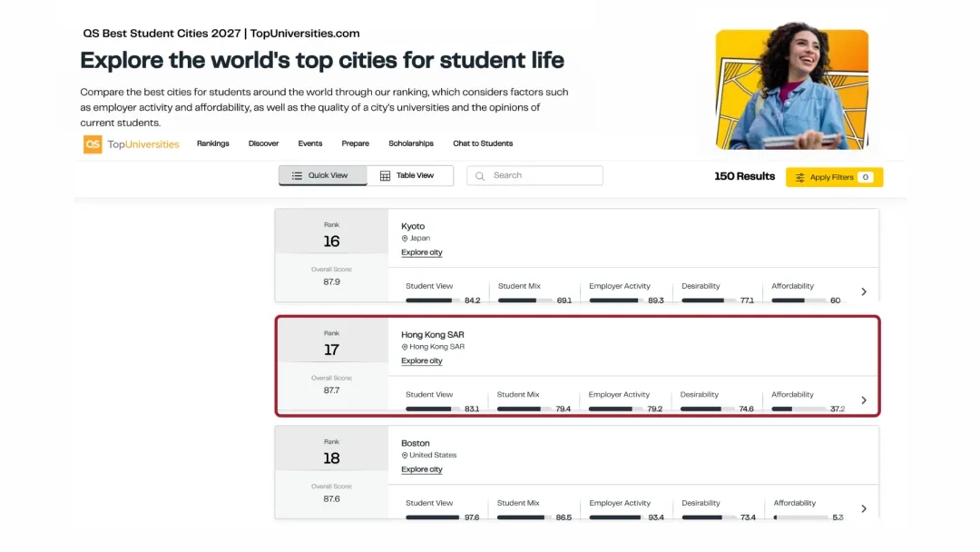The image size is (980, 552).
Task: Click the filter sliders icon on Apply Filters
Action: (800, 178)
